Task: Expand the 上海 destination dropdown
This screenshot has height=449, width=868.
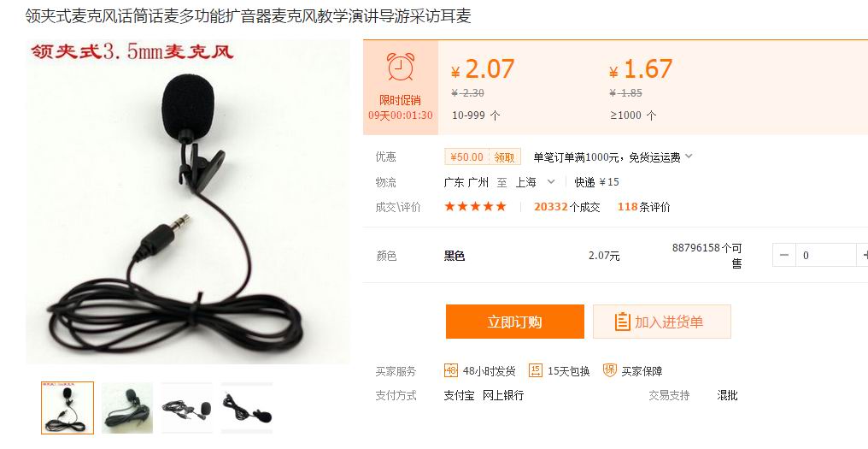Action: (551, 182)
